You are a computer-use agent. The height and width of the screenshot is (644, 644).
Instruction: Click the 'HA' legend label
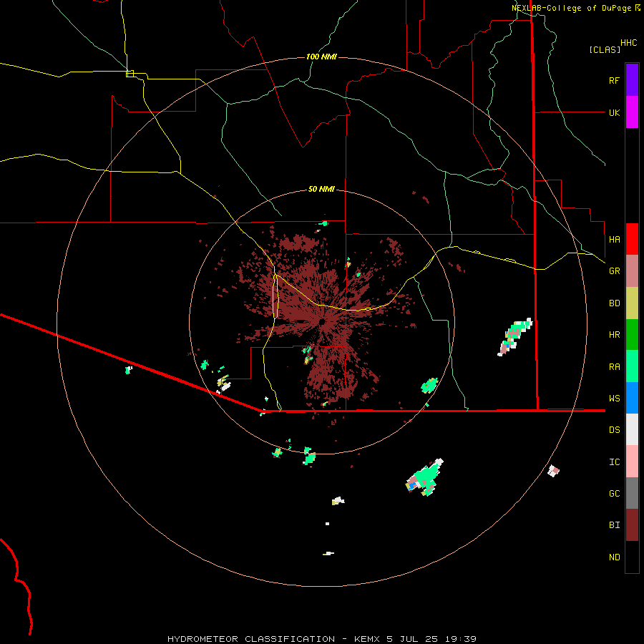(614, 240)
